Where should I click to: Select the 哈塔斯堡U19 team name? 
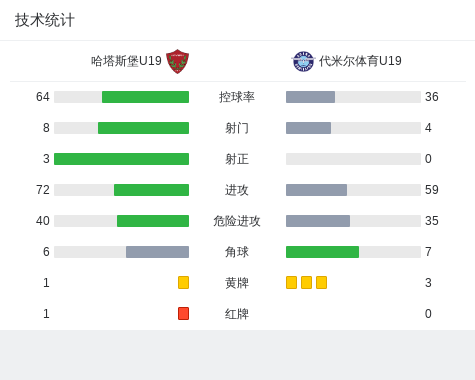click(x=126, y=61)
